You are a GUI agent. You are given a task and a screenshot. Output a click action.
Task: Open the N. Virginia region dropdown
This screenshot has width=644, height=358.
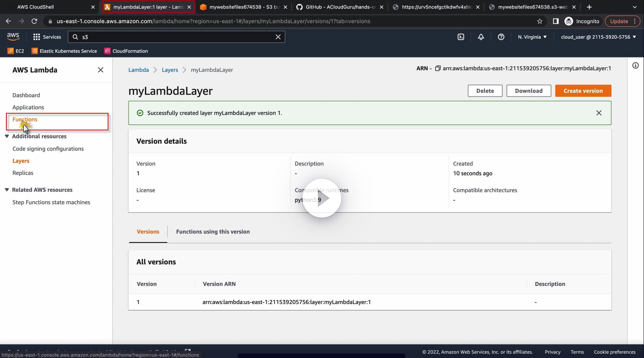coord(532,37)
